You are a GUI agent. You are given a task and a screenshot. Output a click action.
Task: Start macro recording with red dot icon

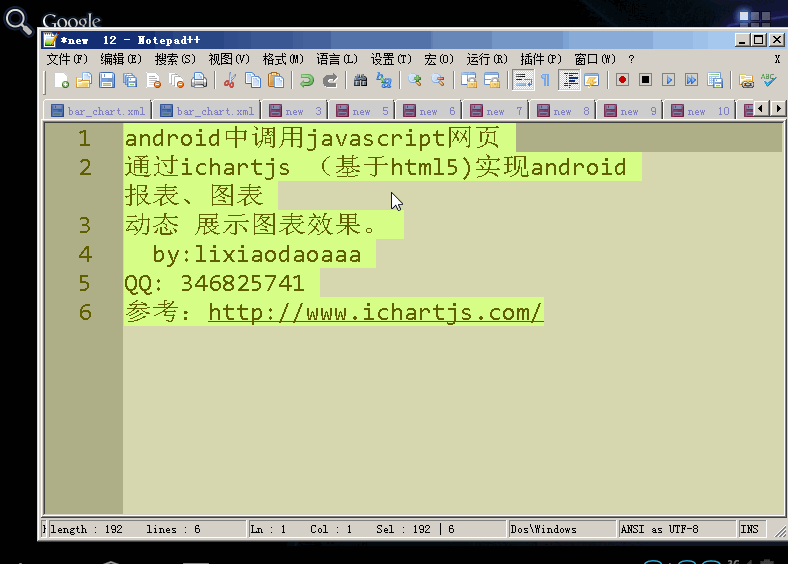pos(622,80)
